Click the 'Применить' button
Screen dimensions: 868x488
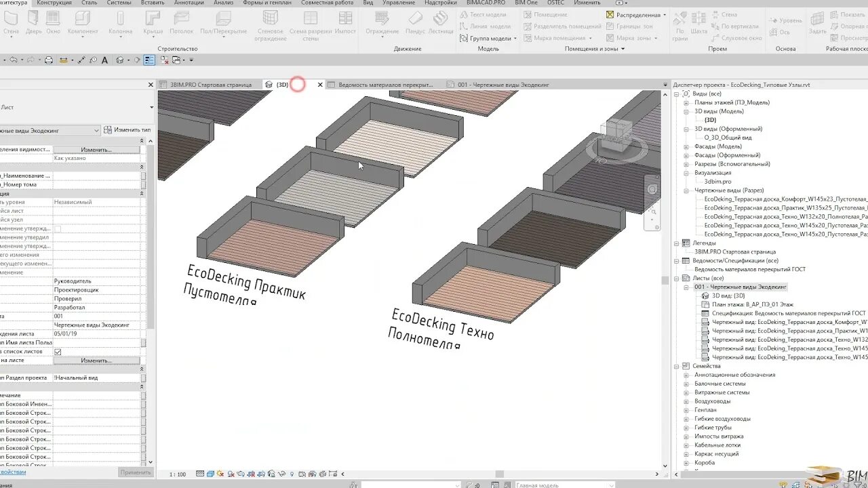[x=135, y=472]
